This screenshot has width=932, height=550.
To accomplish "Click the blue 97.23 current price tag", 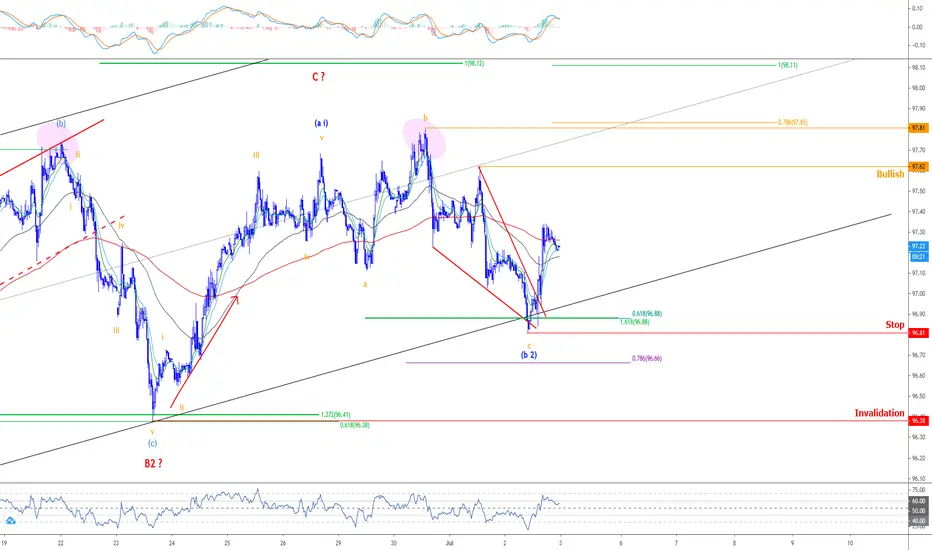I will click(x=918, y=246).
